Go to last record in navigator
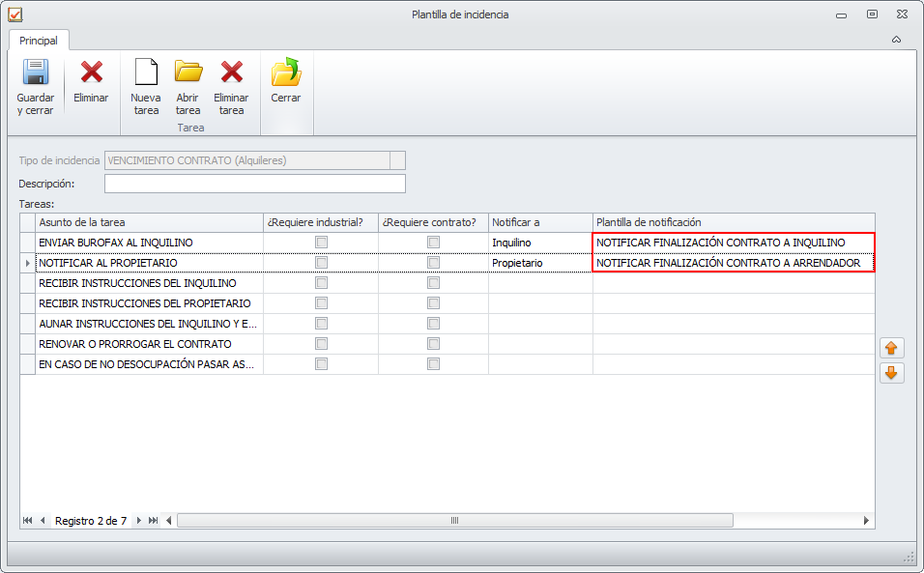This screenshot has height=573, width=924. [154, 520]
